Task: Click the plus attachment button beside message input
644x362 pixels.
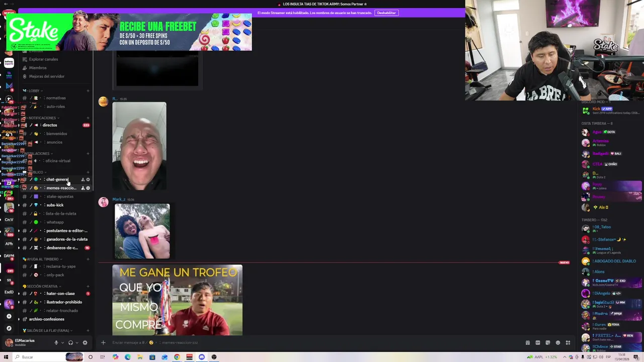Action: [x=103, y=343]
